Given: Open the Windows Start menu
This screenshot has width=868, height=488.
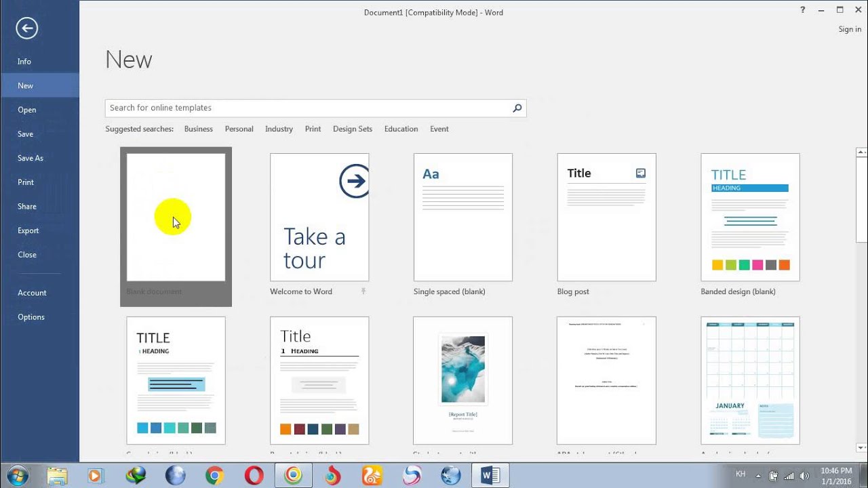Looking at the screenshot, I should pos(18,475).
